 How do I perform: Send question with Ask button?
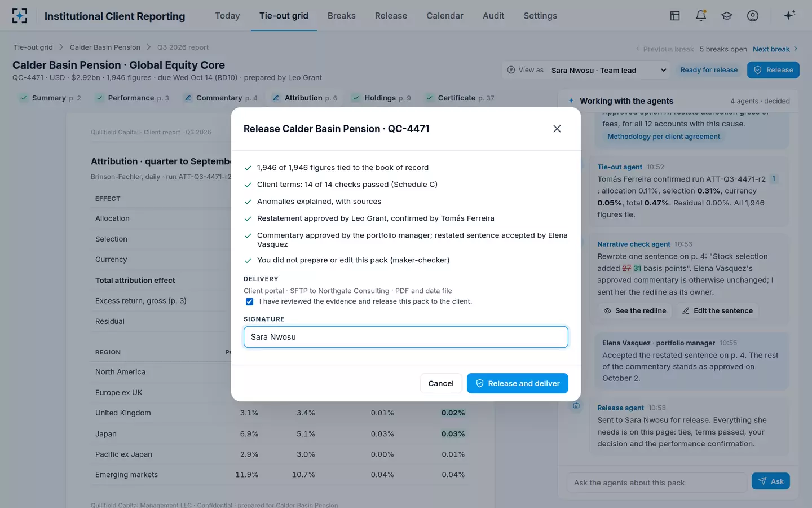[771, 481]
